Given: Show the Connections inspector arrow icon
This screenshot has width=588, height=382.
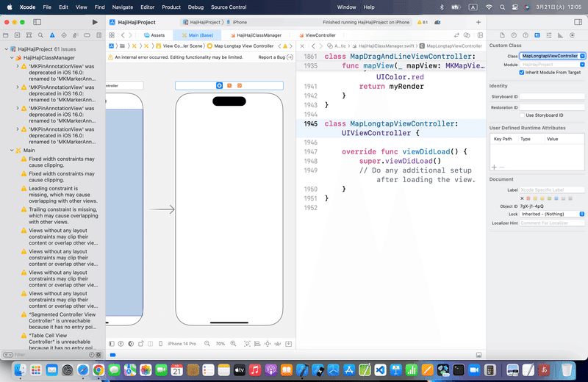Looking at the screenshot, I should (573, 35).
